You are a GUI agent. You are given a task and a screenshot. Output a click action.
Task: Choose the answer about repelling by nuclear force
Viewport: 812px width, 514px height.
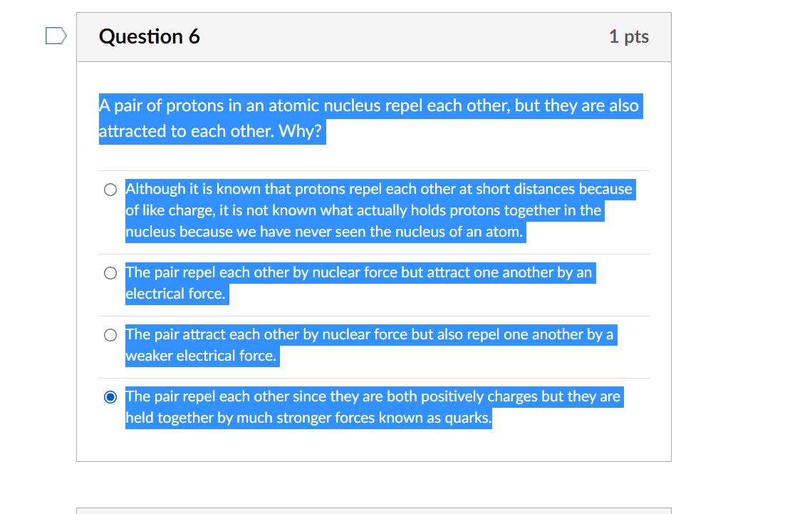pos(110,272)
